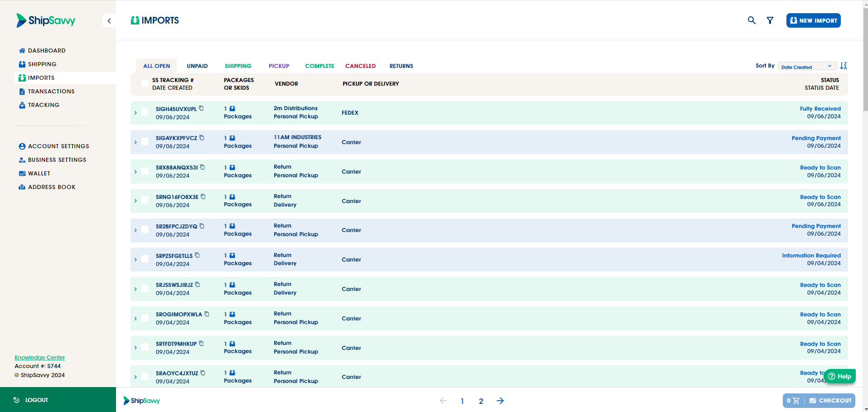Select checkbox for SIGH45UVXUPL

click(145, 112)
